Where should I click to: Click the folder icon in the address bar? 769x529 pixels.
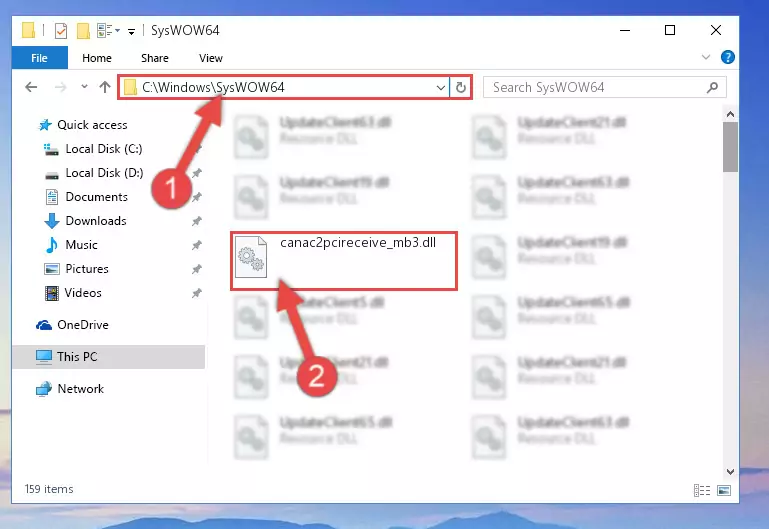tap(130, 87)
